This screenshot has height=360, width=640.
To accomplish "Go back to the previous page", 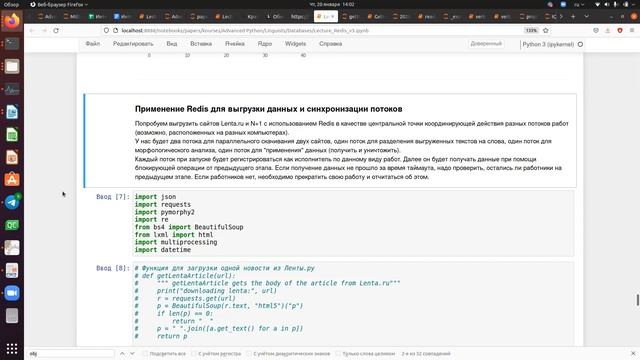I will pos(32,31).
